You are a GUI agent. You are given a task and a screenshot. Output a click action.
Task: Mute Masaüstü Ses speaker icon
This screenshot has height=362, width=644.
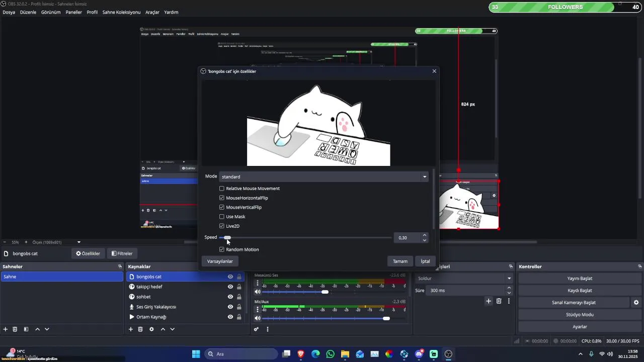click(x=258, y=292)
